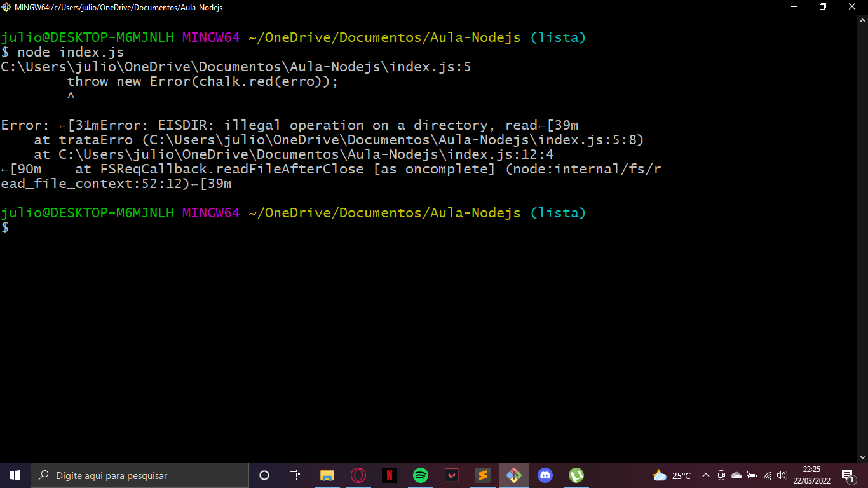The height and width of the screenshot is (488, 868).
Task: Open the clock showing 22:25
Action: 811,475
